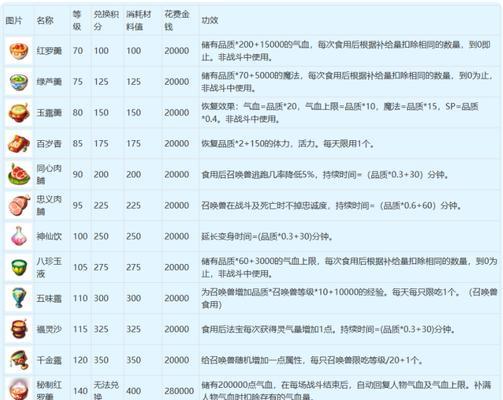Click the 忠义肉脯 忠诚度 description
Screen dimensions: 503x400
point(332,206)
